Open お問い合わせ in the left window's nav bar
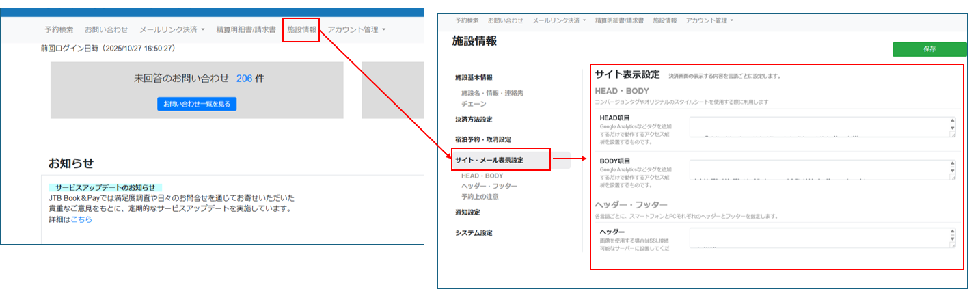 pos(106,30)
